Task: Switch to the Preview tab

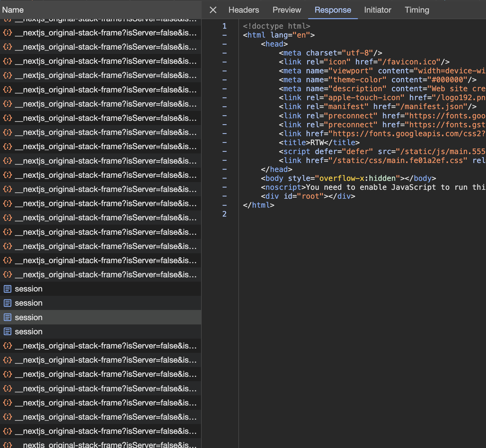Action: [x=287, y=10]
